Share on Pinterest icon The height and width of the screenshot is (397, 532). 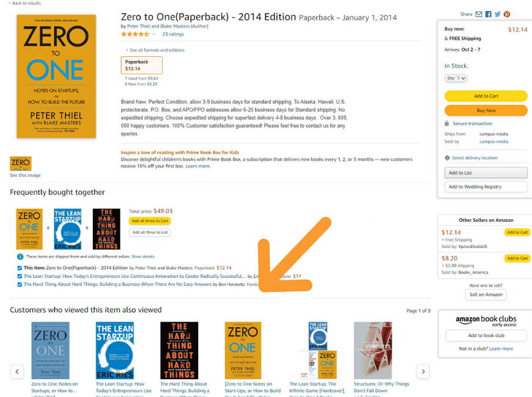[506, 14]
